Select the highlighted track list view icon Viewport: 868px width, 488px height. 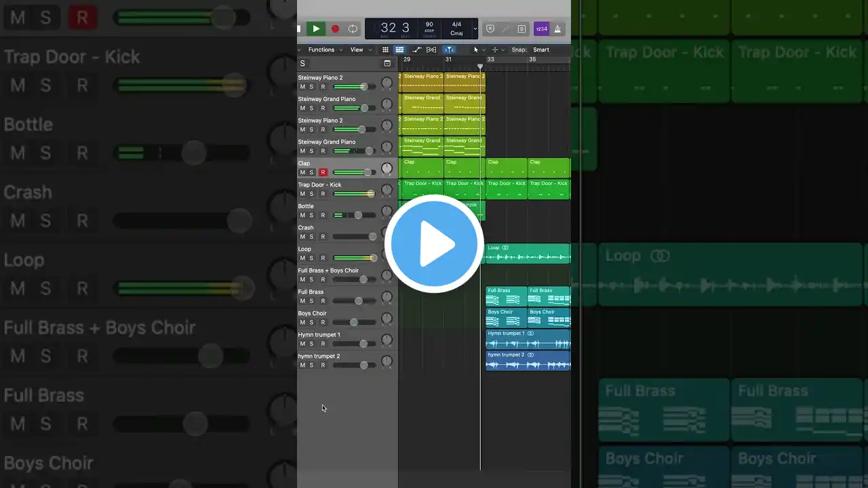point(399,49)
